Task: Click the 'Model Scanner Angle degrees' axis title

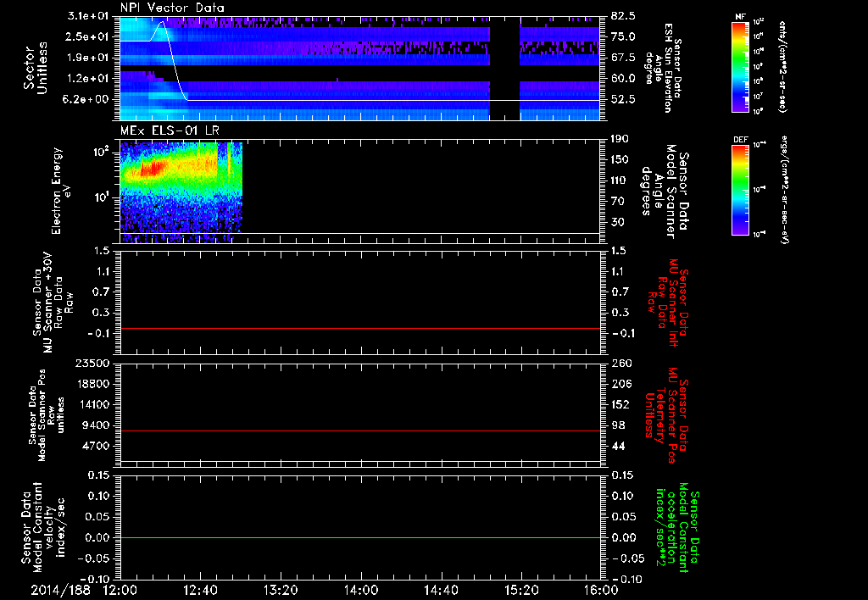Action: [x=665, y=192]
